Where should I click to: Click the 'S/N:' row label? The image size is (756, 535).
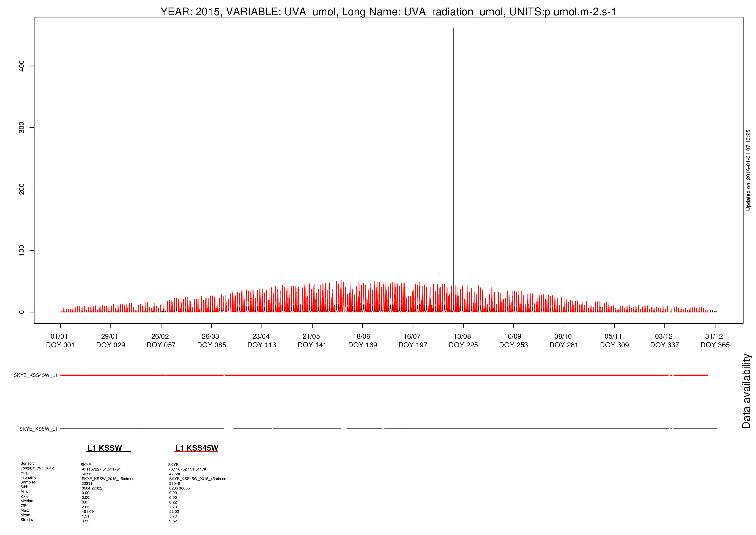point(24,487)
